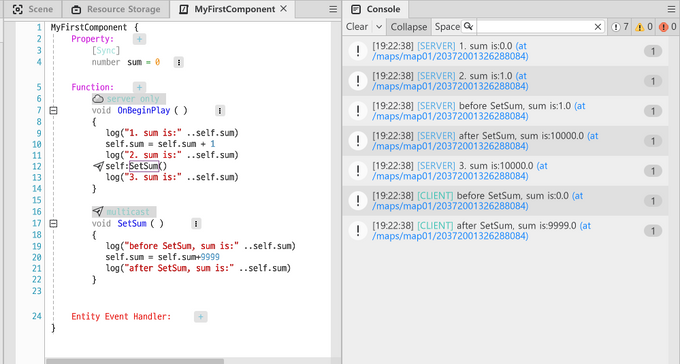Switch to the Scene tab
Screen dimensions: 680x364
33,9
